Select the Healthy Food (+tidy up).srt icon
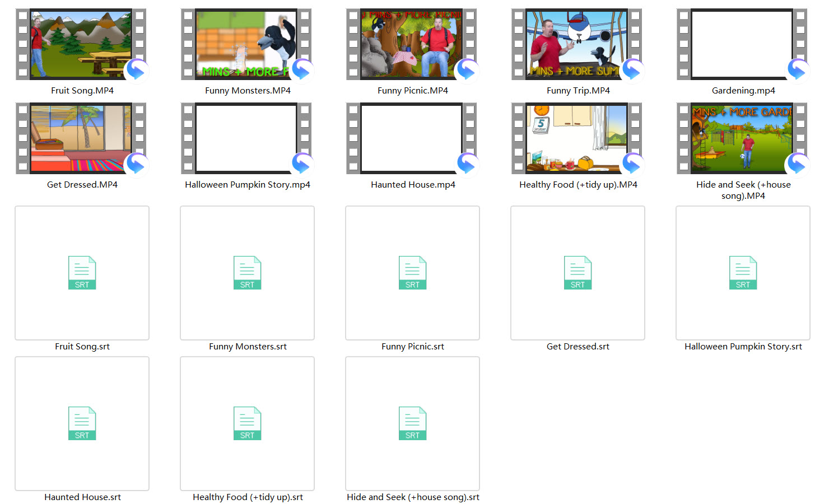The height and width of the screenshot is (504, 838). [247, 423]
